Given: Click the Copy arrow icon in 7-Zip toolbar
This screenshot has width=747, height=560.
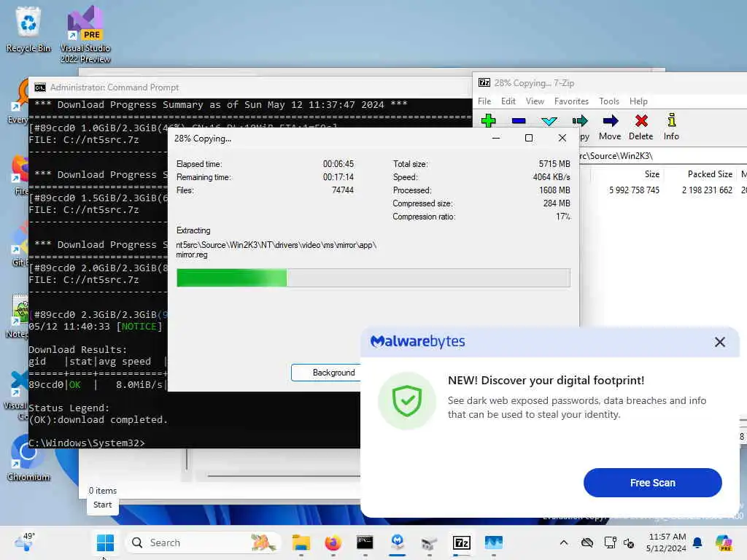Looking at the screenshot, I should coord(580,121).
